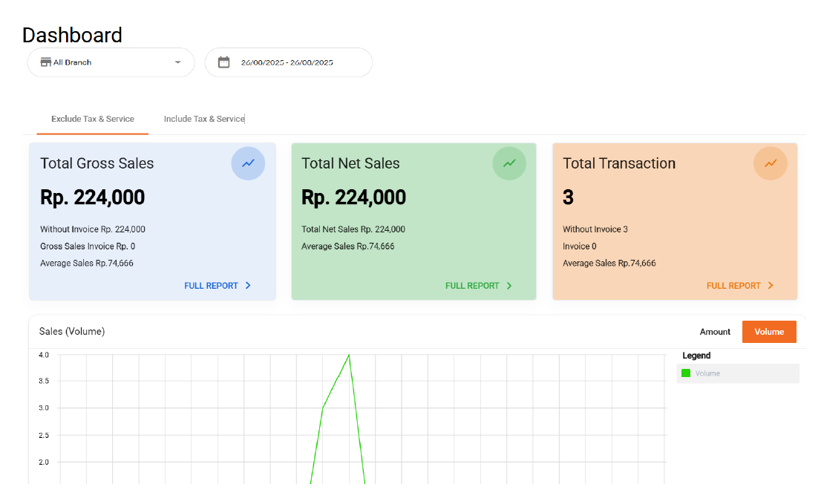Switch to the Include Tax & Service tab
This screenshot has width=824, height=504.
tap(204, 119)
